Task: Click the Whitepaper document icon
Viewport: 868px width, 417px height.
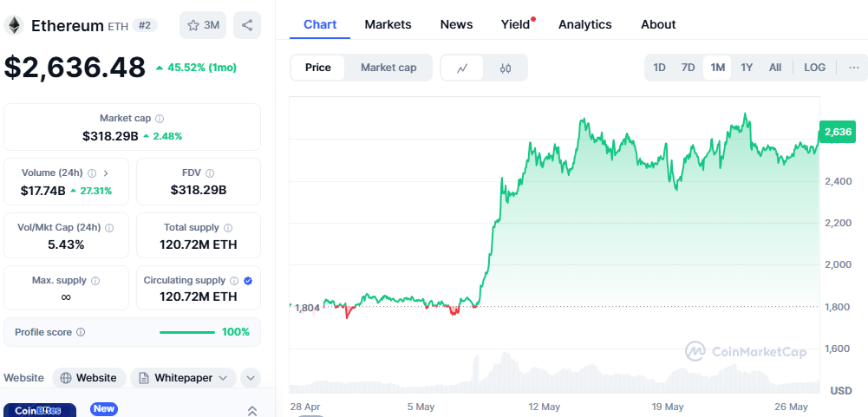Action: point(144,378)
